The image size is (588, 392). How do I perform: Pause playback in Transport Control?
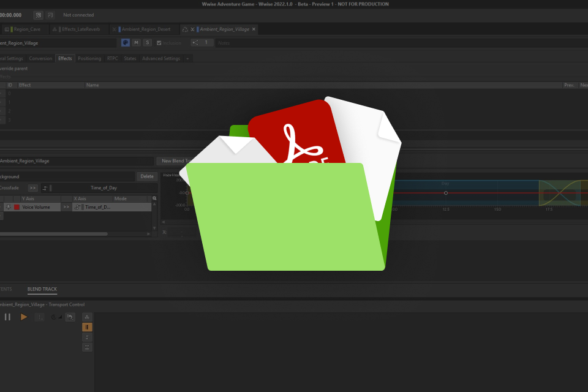[x=7, y=317]
